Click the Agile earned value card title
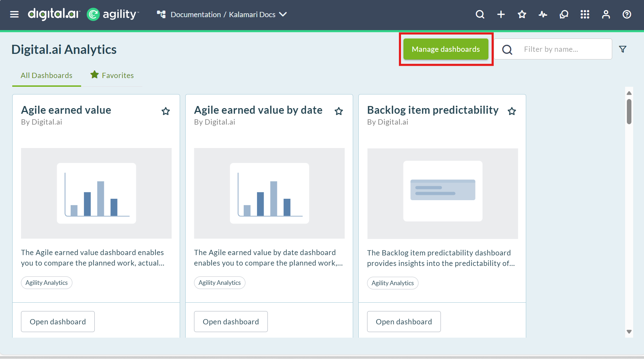This screenshot has height=359, width=644. [x=66, y=110]
